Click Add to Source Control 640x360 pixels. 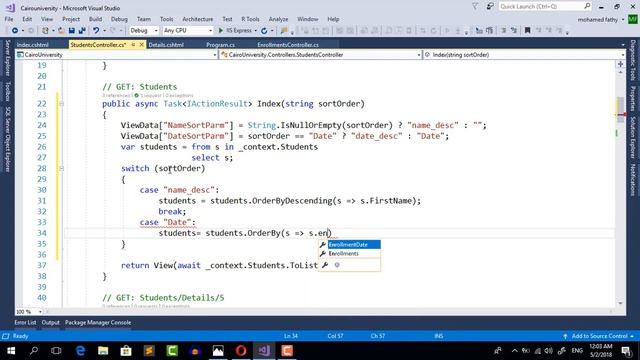coord(599,336)
